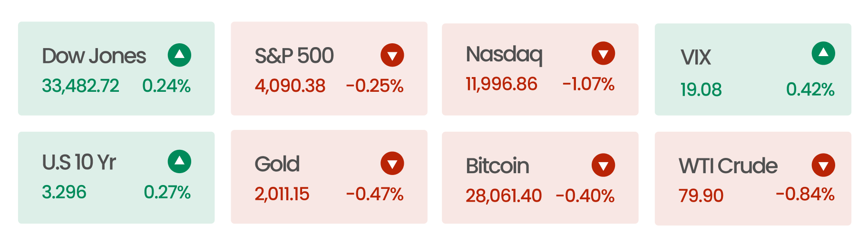Click the Gold title label

tap(277, 164)
